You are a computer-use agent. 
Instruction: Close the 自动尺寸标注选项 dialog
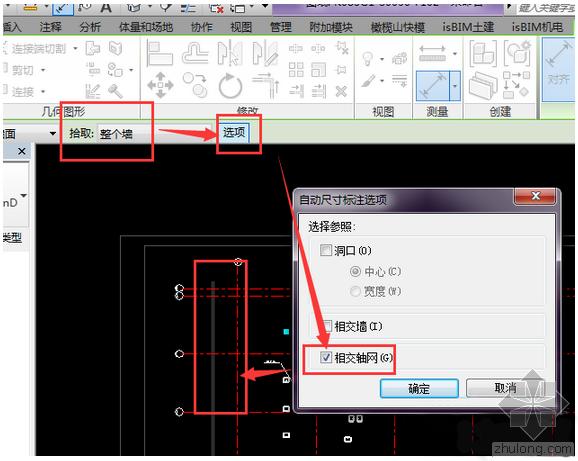(x=535, y=196)
